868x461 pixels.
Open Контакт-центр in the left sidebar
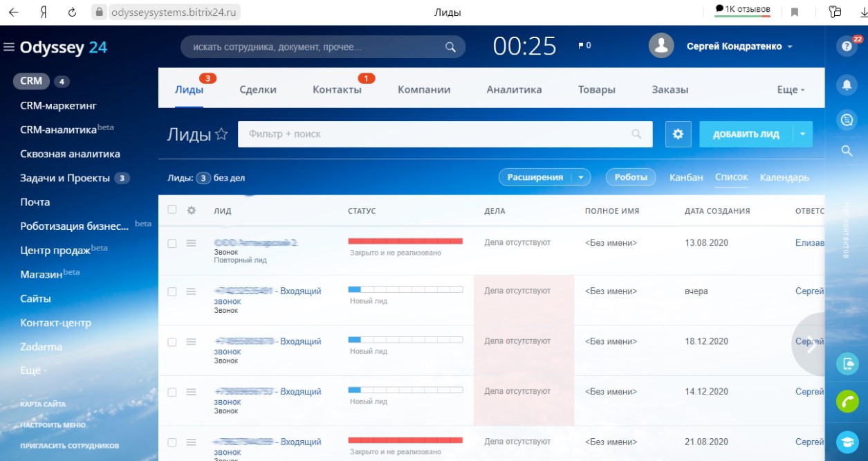pos(55,323)
